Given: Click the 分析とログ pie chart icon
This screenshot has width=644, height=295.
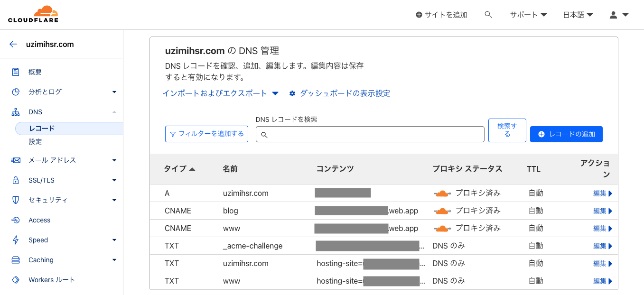Looking at the screenshot, I should (16, 92).
